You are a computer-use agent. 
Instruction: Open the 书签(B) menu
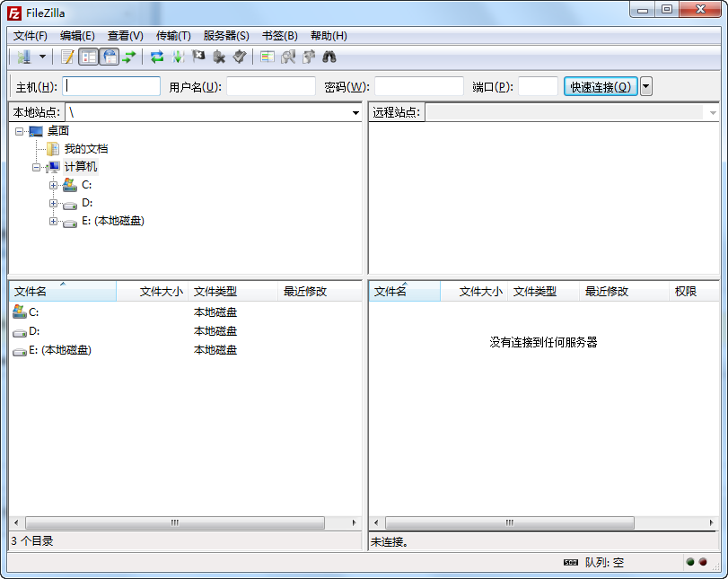point(279,36)
